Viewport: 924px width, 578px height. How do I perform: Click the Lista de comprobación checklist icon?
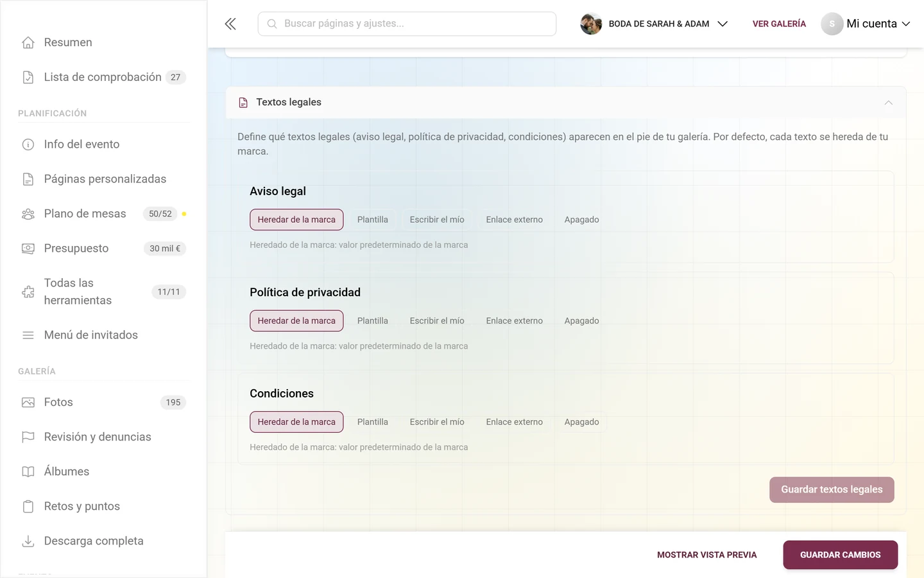(28, 77)
